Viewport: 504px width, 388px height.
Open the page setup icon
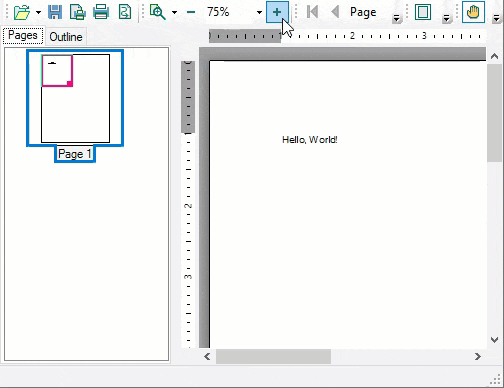(x=78, y=12)
